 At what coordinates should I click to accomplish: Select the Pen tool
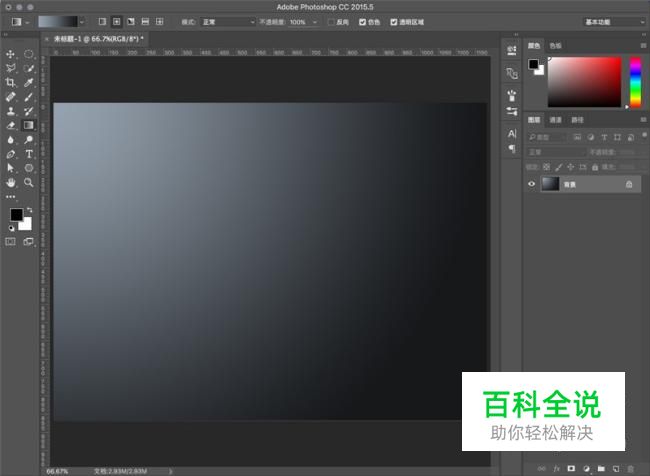[x=11, y=154]
